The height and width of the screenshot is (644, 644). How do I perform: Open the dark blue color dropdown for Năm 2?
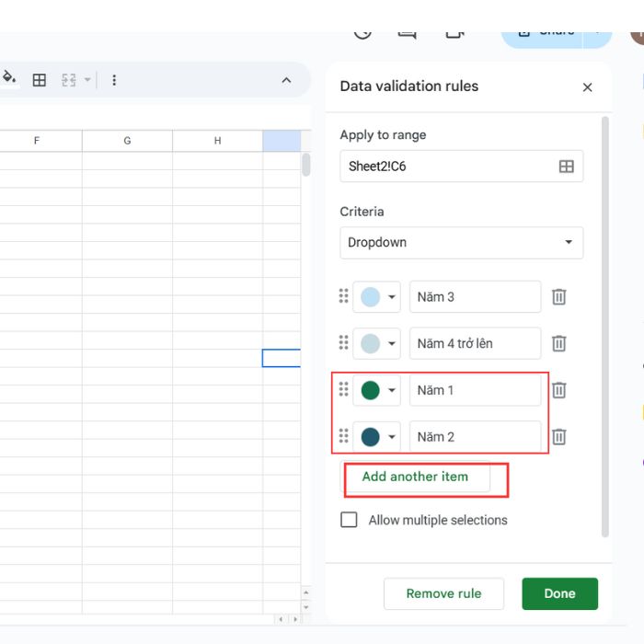tap(376, 437)
